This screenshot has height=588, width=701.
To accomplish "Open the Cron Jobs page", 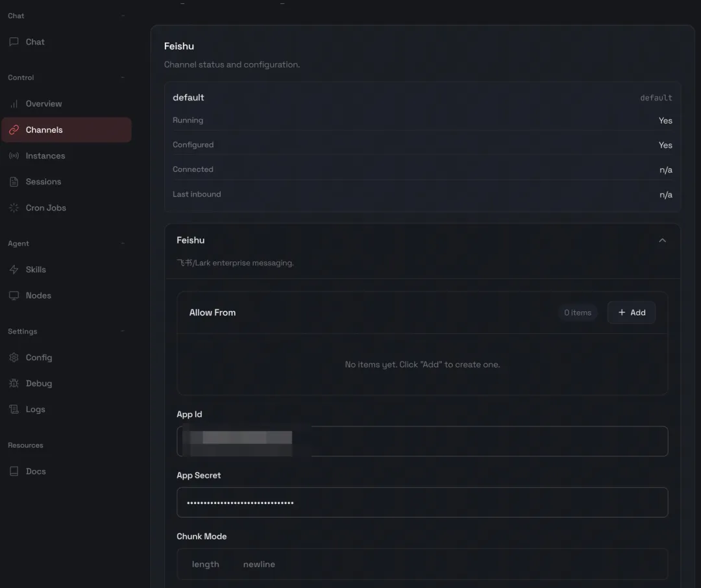I will click(66, 208).
